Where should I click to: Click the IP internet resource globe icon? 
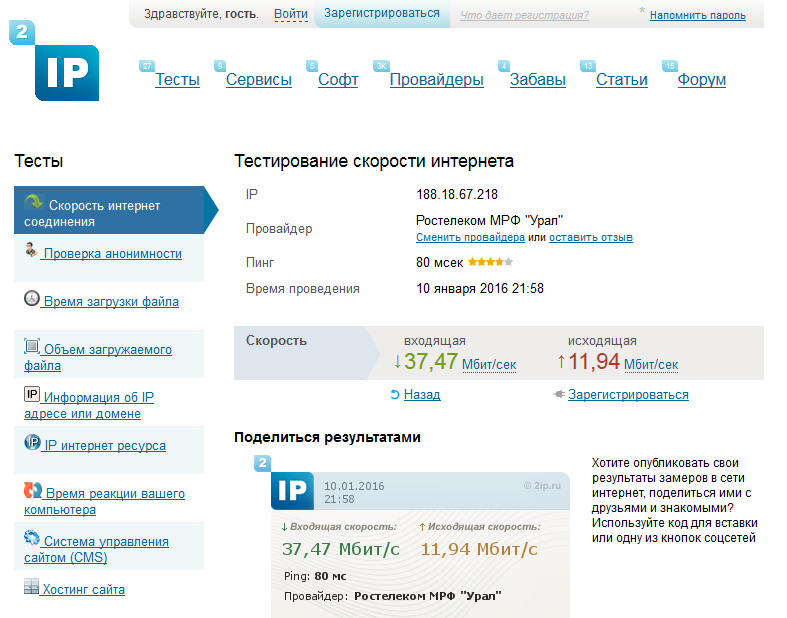32,443
